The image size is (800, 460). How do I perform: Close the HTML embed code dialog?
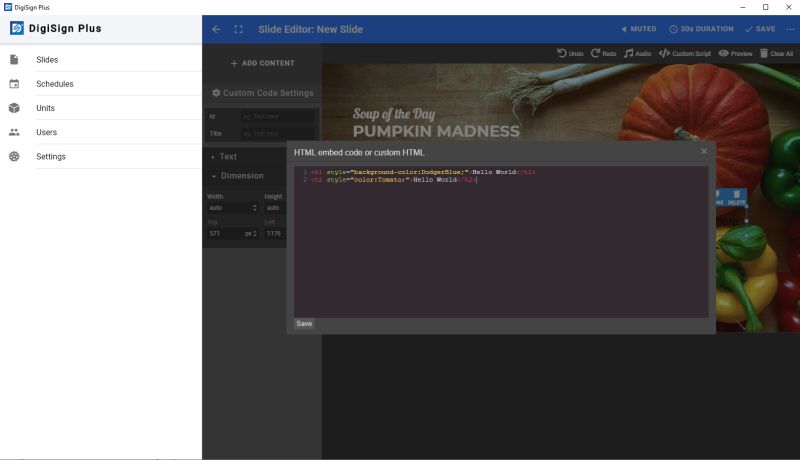pyautogui.click(x=704, y=151)
